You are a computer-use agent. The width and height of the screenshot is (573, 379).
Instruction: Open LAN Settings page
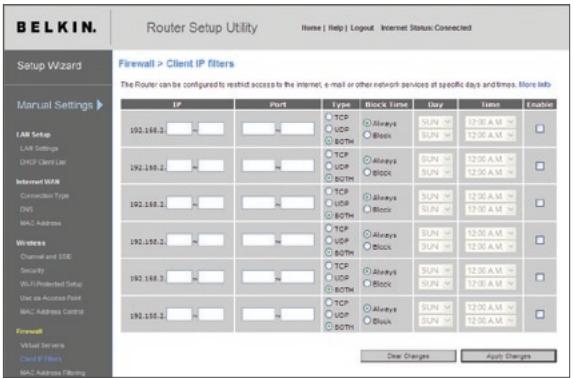pos(39,148)
